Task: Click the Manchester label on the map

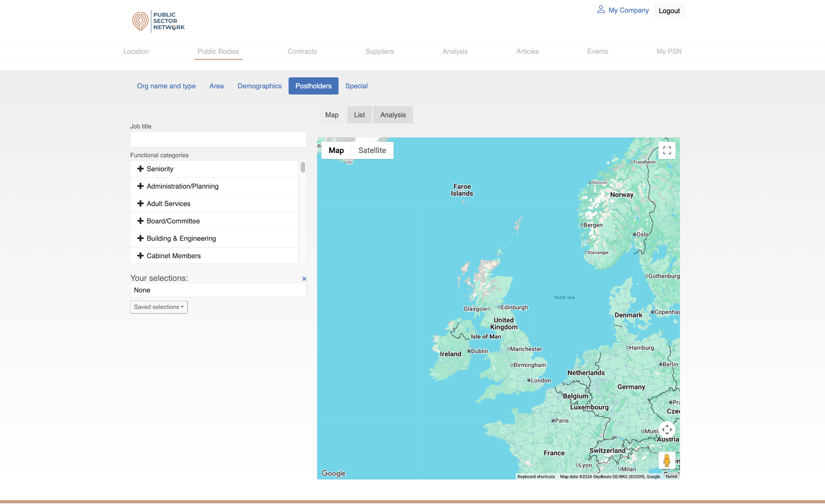Action: click(x=526, y=349)
